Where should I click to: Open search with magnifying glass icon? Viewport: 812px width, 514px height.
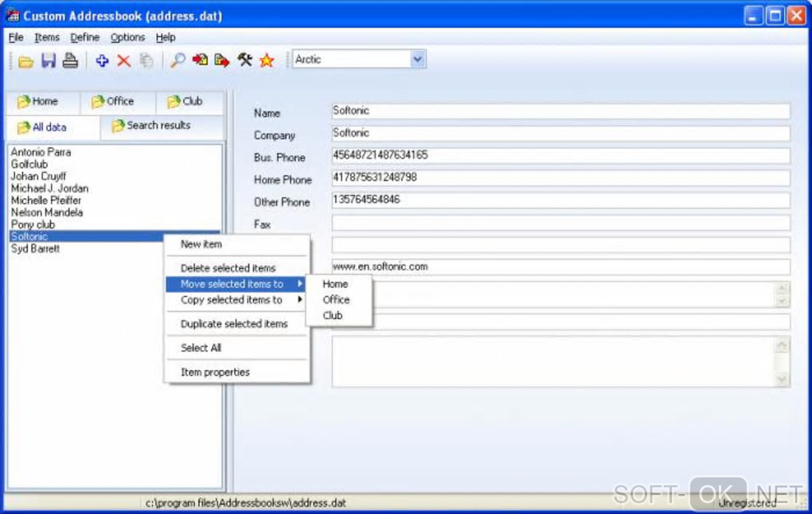click(x=178, y=60)
